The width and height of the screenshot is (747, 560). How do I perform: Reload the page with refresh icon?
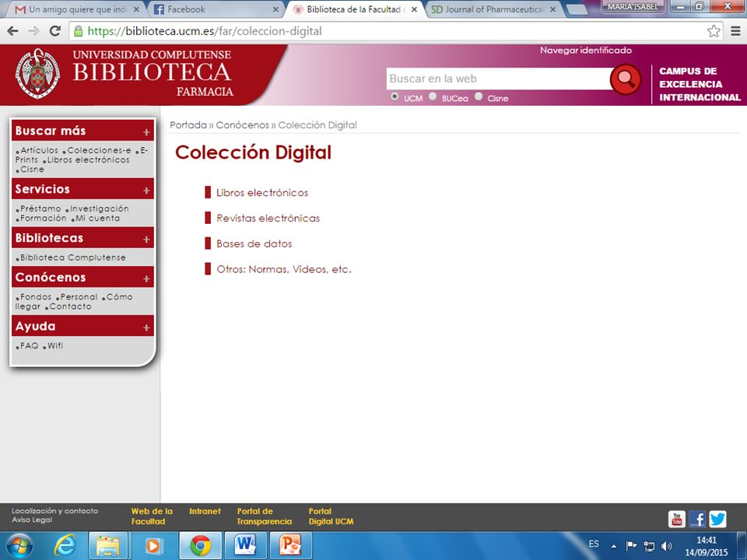55,31
